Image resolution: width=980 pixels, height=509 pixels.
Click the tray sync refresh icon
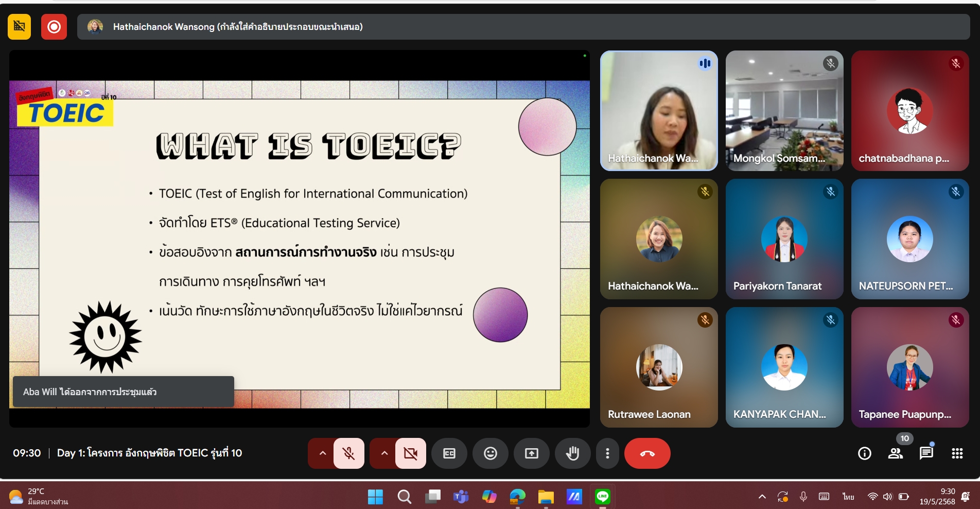(783, 497)
